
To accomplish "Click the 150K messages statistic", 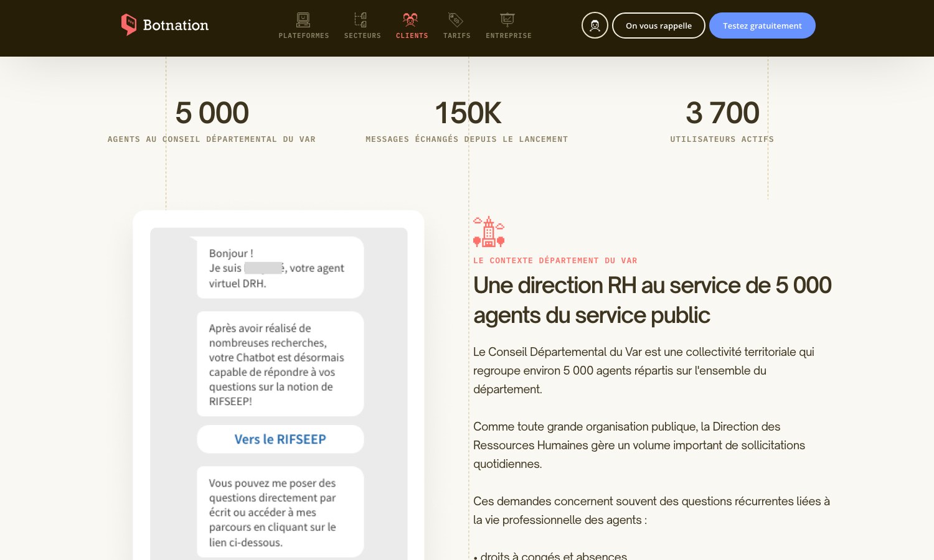I will pos(468,113).
